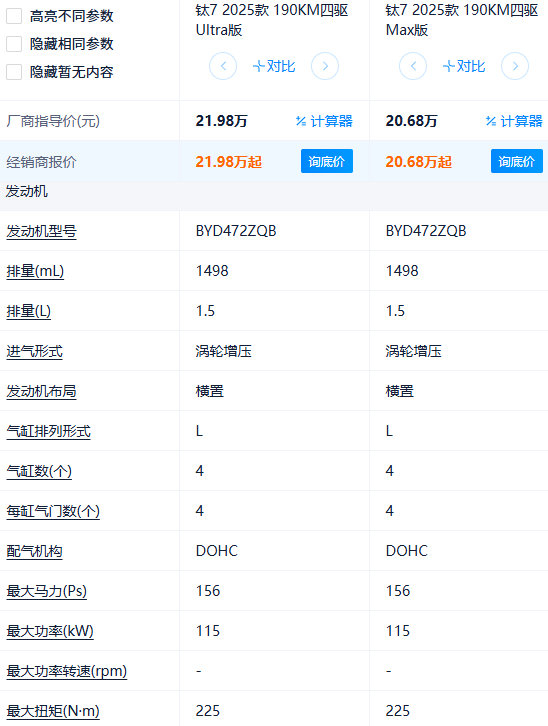
Task: Open the 配气机构 parameter link
Action: 34,551
